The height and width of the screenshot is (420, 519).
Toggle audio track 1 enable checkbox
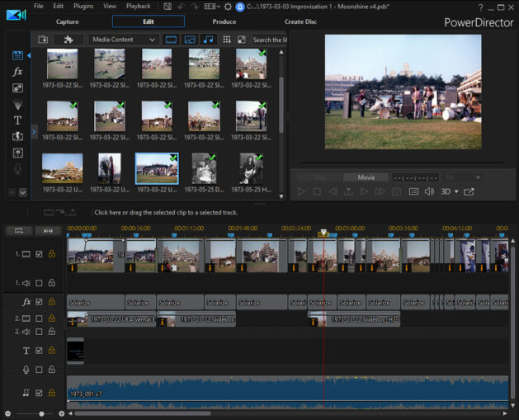39,283
